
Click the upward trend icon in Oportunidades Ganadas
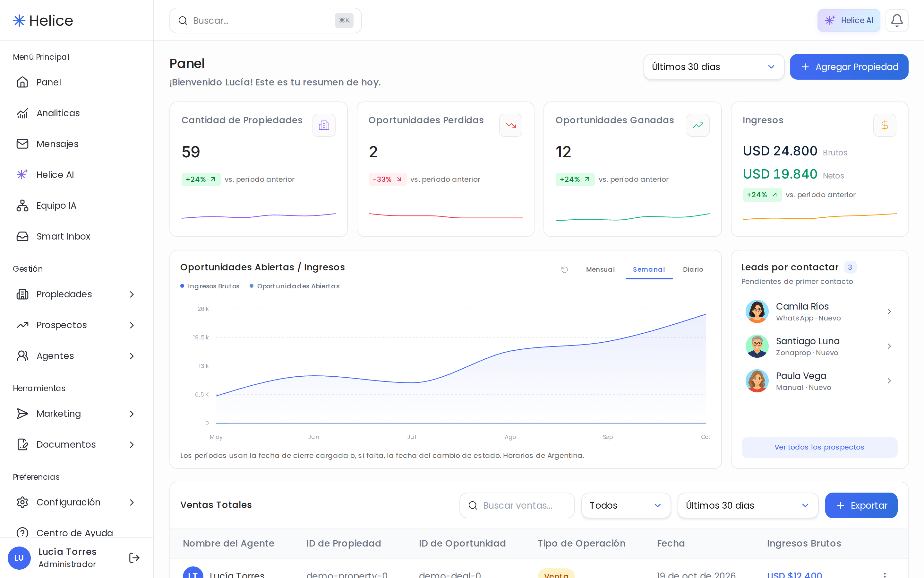coord(698,125)
